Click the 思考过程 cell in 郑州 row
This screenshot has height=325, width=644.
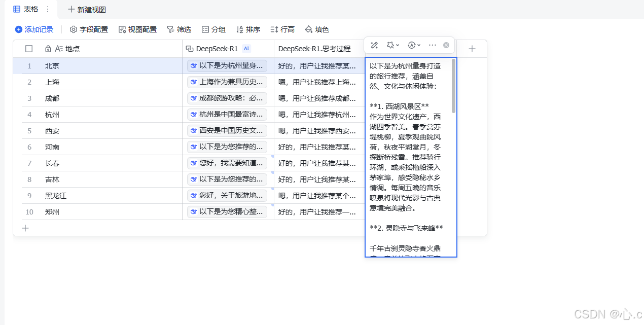coord(319,212)
